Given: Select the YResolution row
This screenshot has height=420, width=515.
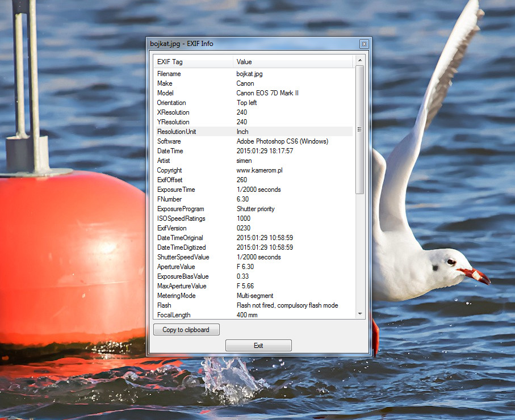Looking at the screenshot, I should [x=253, y=122].
